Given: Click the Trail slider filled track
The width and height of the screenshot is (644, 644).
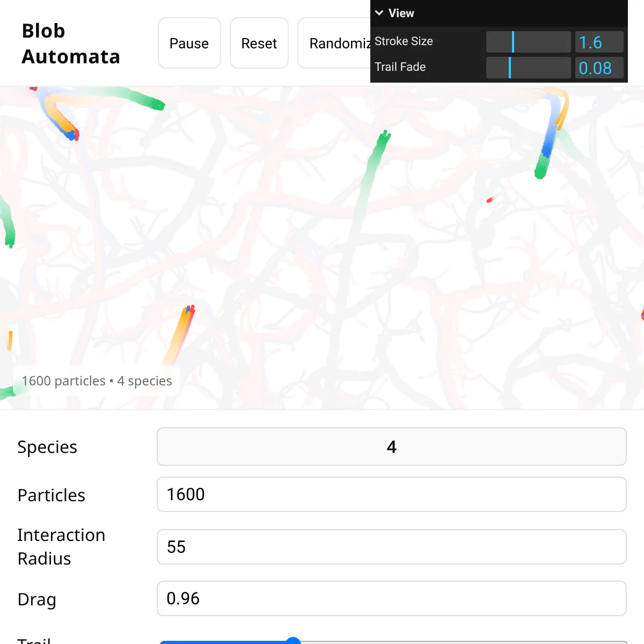Looking at the screenshot, I should pyautogui.click(x=225, y=642).
